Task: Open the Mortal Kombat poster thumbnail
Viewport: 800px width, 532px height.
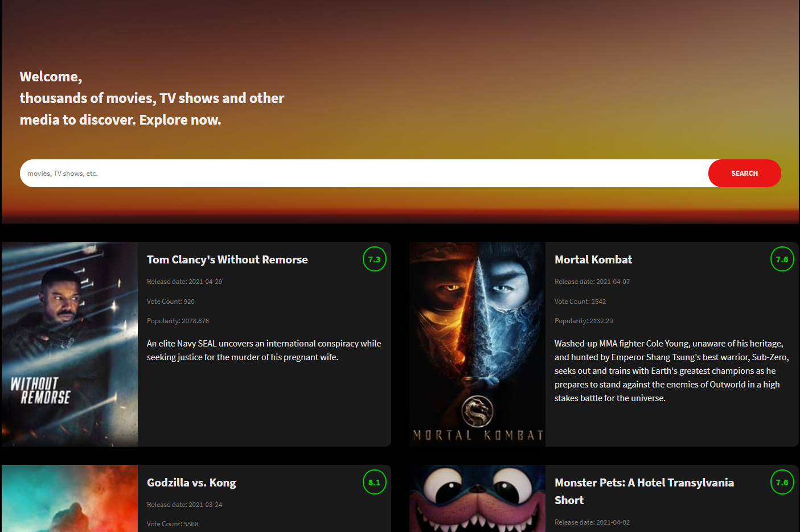Action: (477, 344)
